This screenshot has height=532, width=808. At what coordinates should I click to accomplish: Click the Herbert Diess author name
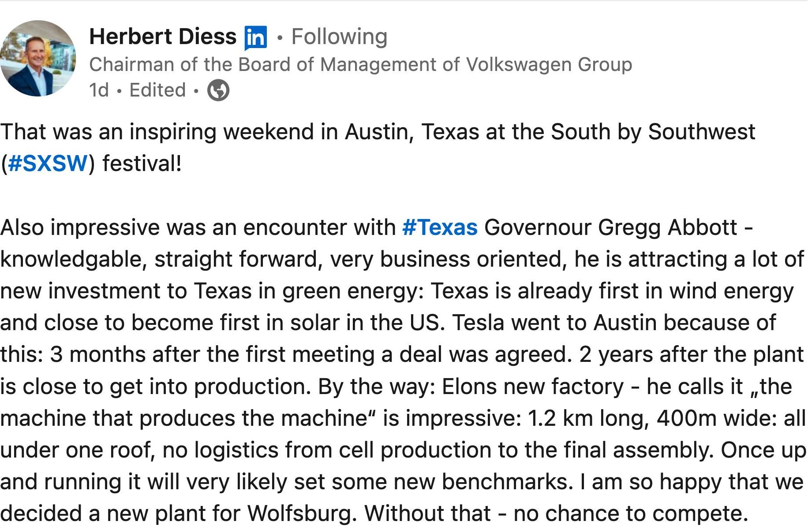163,37
